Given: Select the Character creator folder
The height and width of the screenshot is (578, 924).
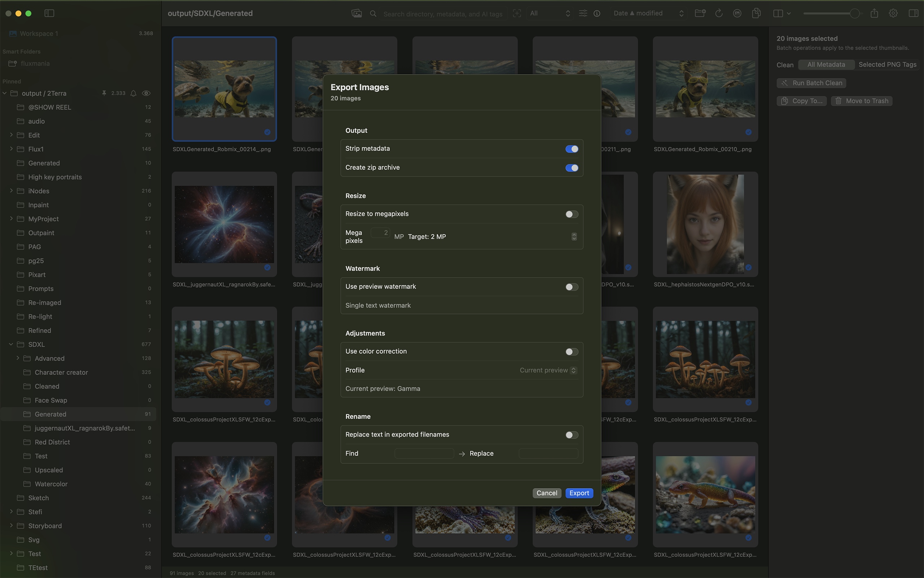Looking at the screenshot, I should 78,372.
